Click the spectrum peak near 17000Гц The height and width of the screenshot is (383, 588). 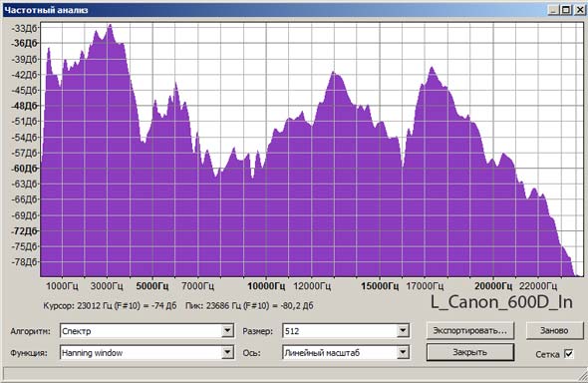click(432, 68)
